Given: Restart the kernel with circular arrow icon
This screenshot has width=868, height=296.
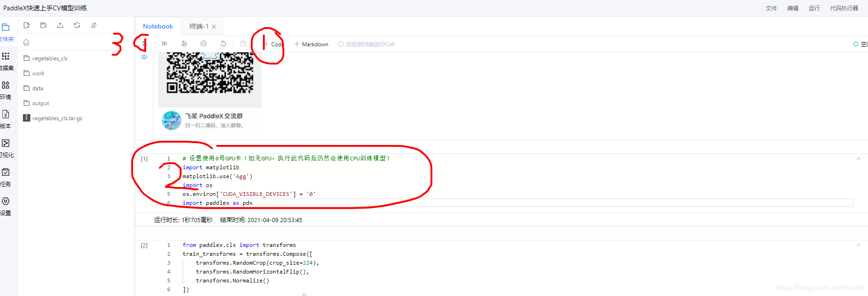Looking at the screenshot, I should 223,43.
